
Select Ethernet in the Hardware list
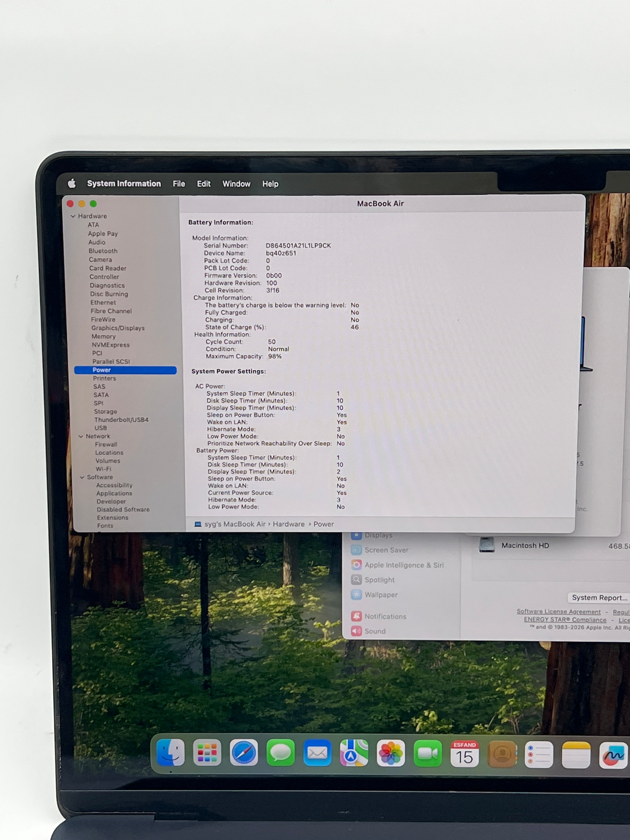point(103,303)
